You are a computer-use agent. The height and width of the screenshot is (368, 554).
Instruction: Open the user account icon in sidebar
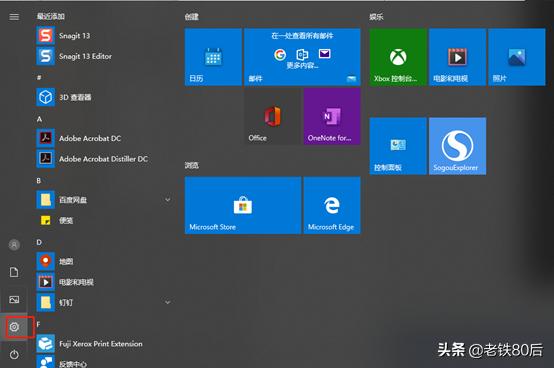(14, 245)
